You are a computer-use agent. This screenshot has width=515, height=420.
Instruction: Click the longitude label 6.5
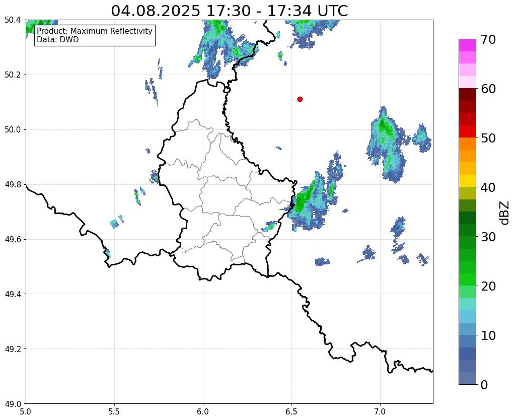click(291, 411)
